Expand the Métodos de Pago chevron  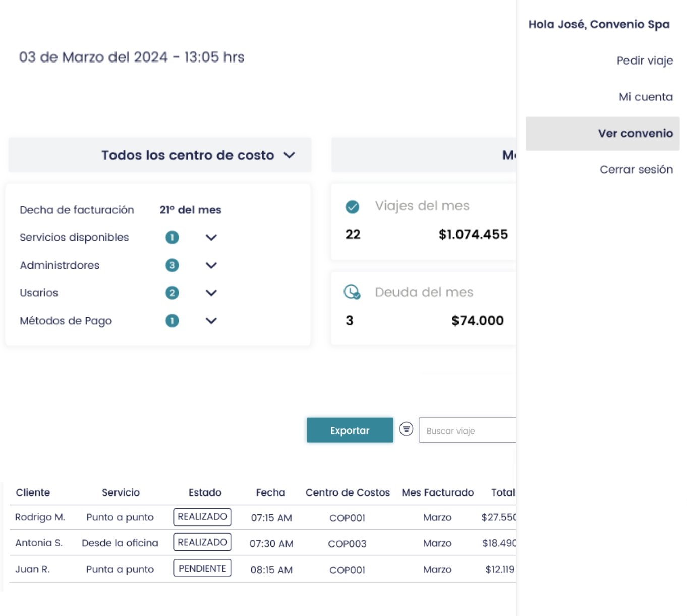(211, 321)
